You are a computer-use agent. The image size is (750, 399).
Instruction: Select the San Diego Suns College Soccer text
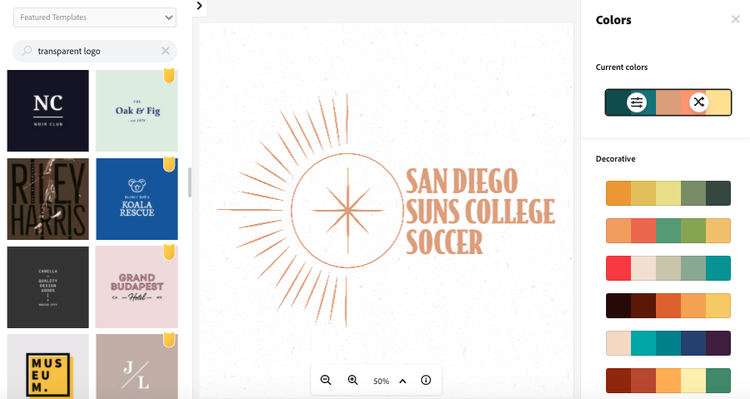[x=480, y=211]
